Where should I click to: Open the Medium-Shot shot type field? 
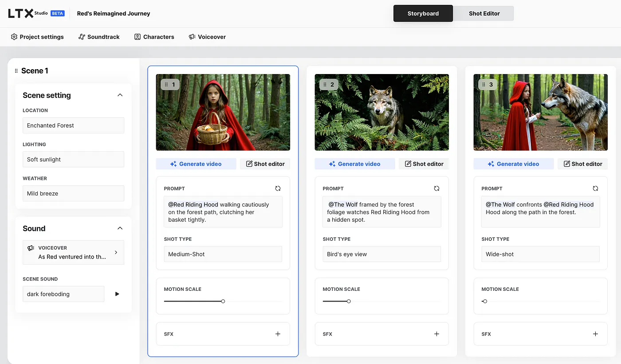point(223,254)
